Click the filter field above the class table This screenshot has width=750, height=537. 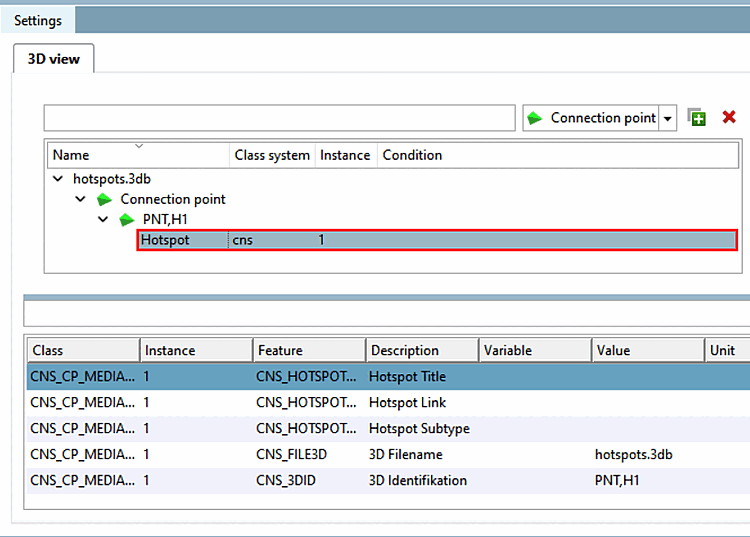386,314
